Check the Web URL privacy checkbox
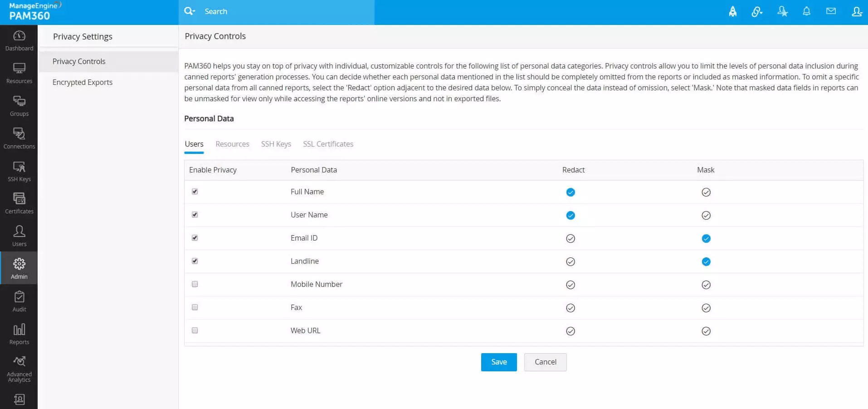The height and width of the screenshot is (409, 868). pos(195,330)
